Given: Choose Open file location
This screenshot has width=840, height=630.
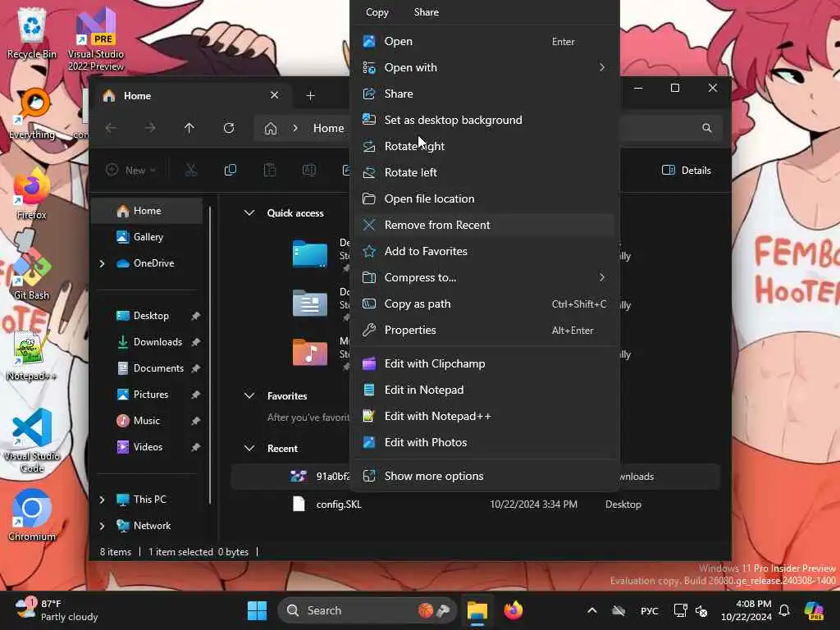Looking at the screenshot, I should point(484,199).
